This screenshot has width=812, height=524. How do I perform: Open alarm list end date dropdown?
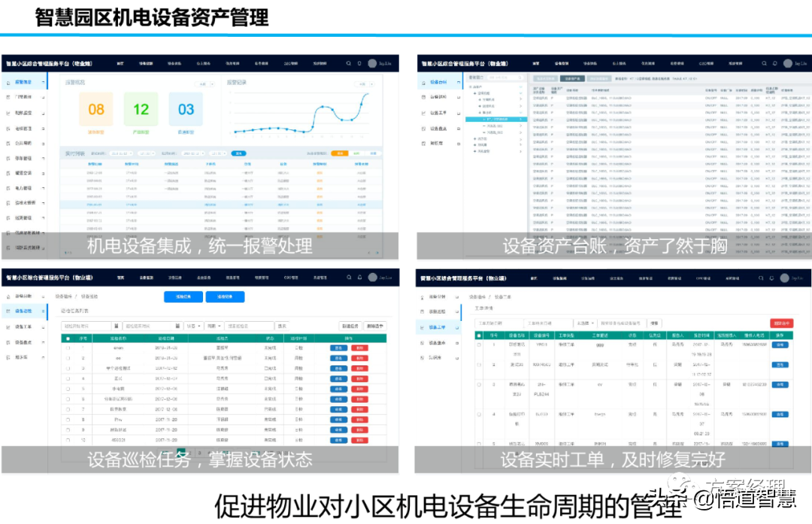[192, 153]
